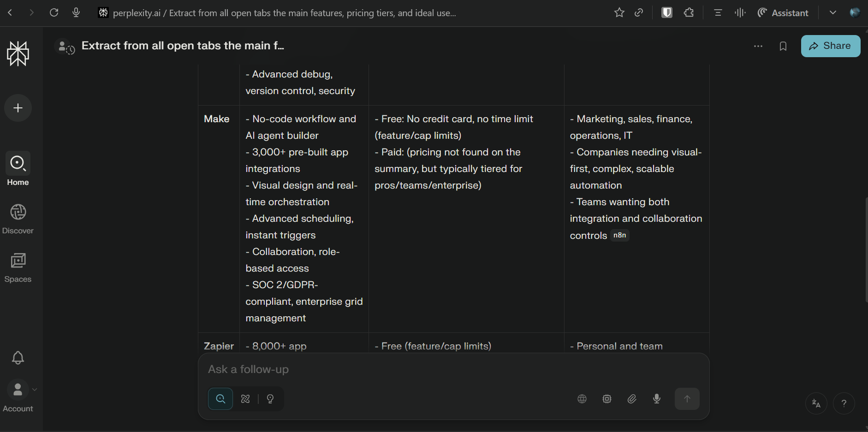Screen dimensions: 868x432
Task: Open the thread options ellipsis menu
Action: (758, 46)
